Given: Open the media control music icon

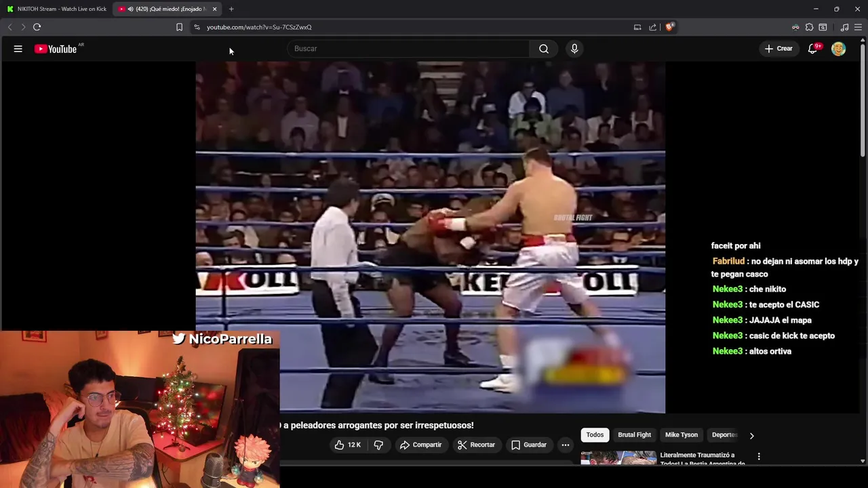Looking at the screenshot, I should pos(844,27).
